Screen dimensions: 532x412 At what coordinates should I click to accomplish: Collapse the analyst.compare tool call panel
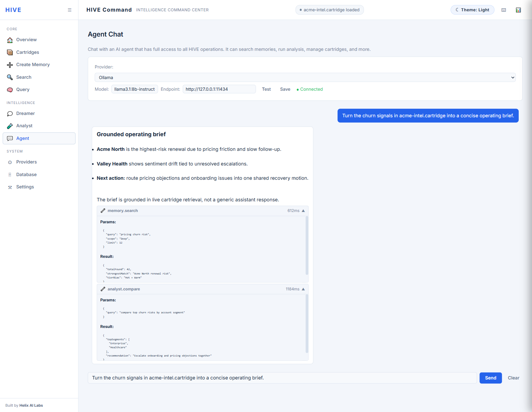click(x=303, y=289)
